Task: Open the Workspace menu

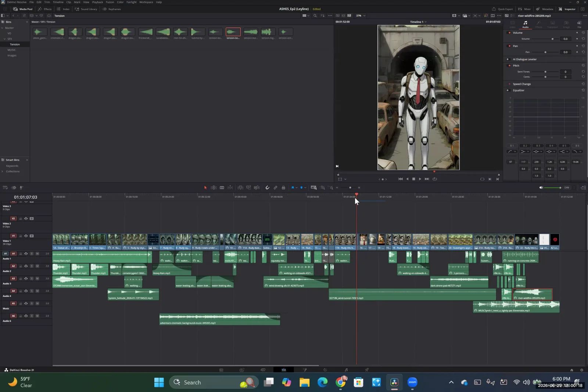Action: [x=146, y=2]
